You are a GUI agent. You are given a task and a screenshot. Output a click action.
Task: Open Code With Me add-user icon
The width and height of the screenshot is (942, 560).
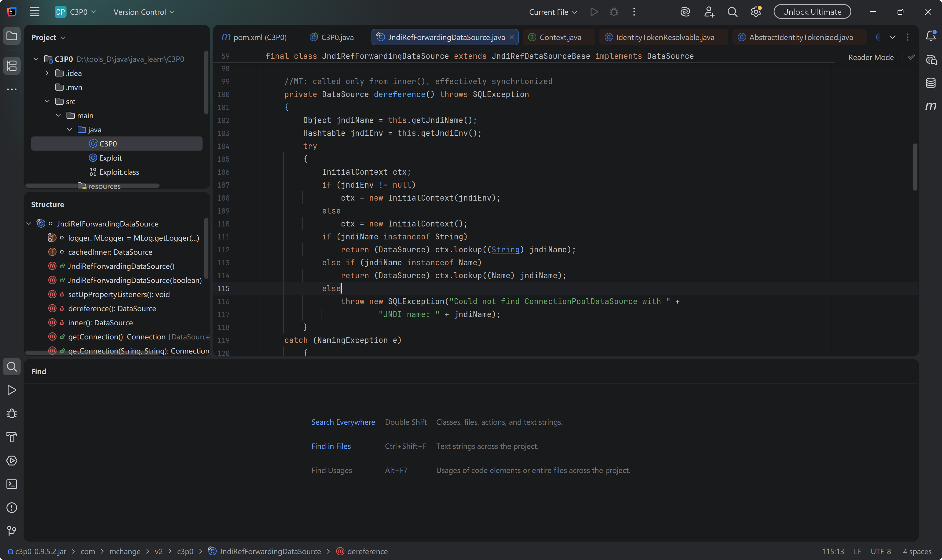pyautogui.click(x=709, y=12)
